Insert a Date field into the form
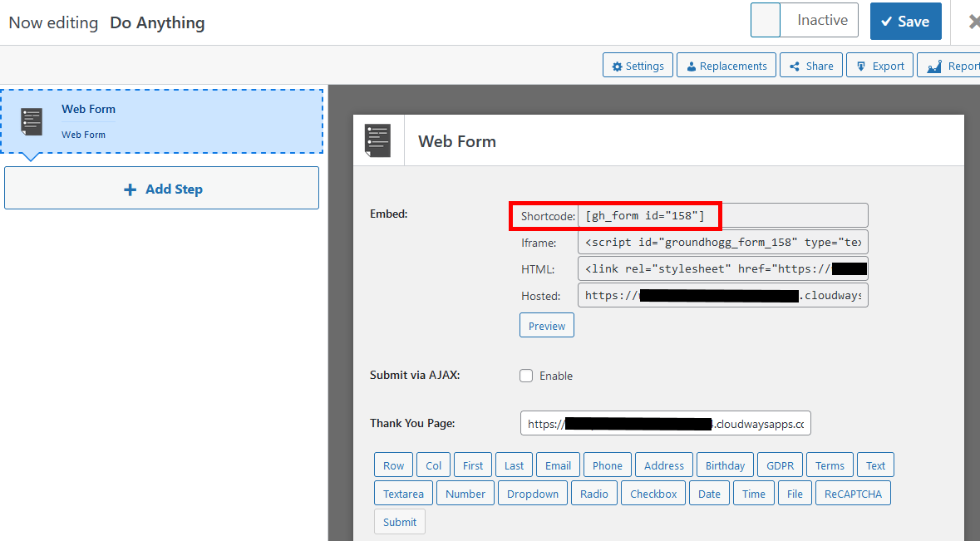The image size is (980, 541). point(709,493)
